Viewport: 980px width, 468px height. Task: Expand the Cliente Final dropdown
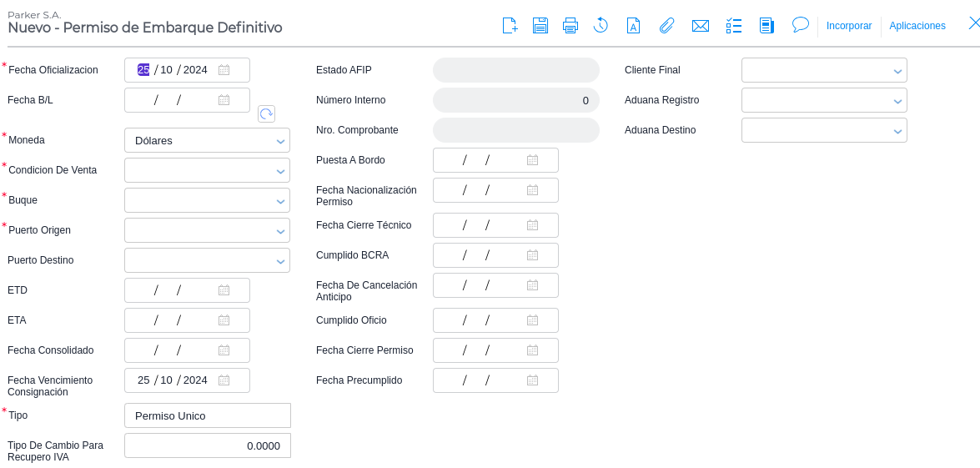pyautogui.click(x=897, y=71)
